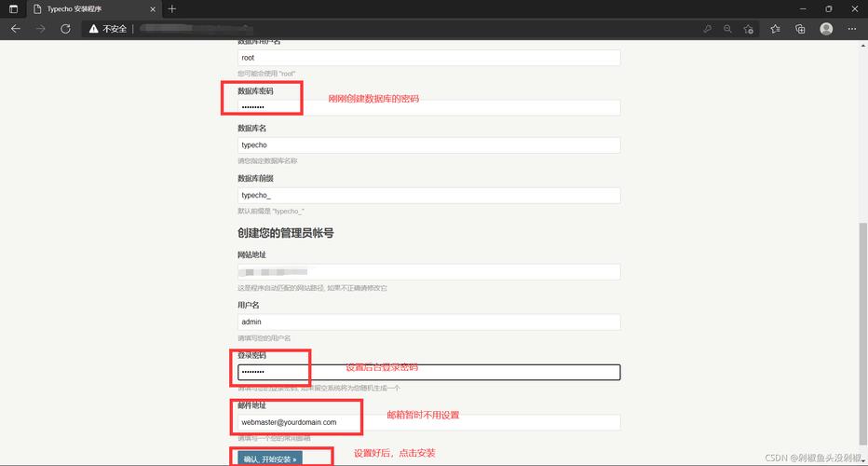Click the 数据库名 label
This screenshot has height=466, width=868.
pos(251,128)
